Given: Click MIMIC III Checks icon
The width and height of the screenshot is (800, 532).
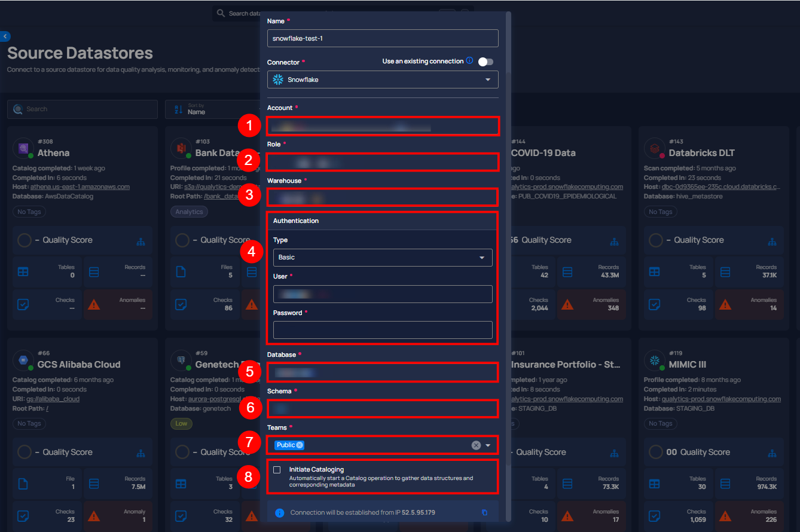Looking at the screenshot, I should pyautogui.click(x=654, y=516).
